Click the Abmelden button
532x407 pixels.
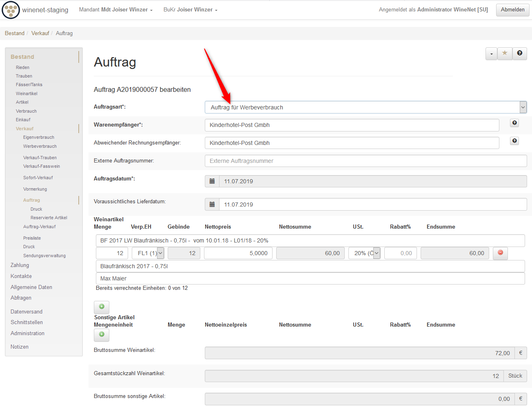[512, 10]
